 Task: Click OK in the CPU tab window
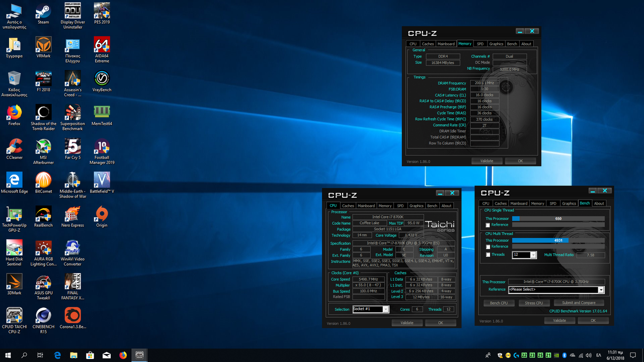click(440, 323)
